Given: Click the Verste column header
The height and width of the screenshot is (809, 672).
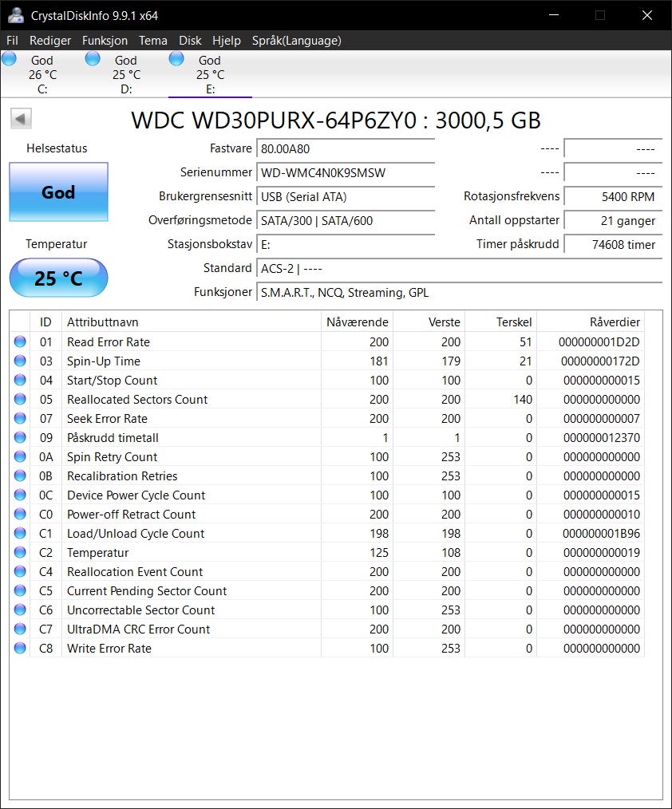Looking at the screenshot, I should [429, 322].
